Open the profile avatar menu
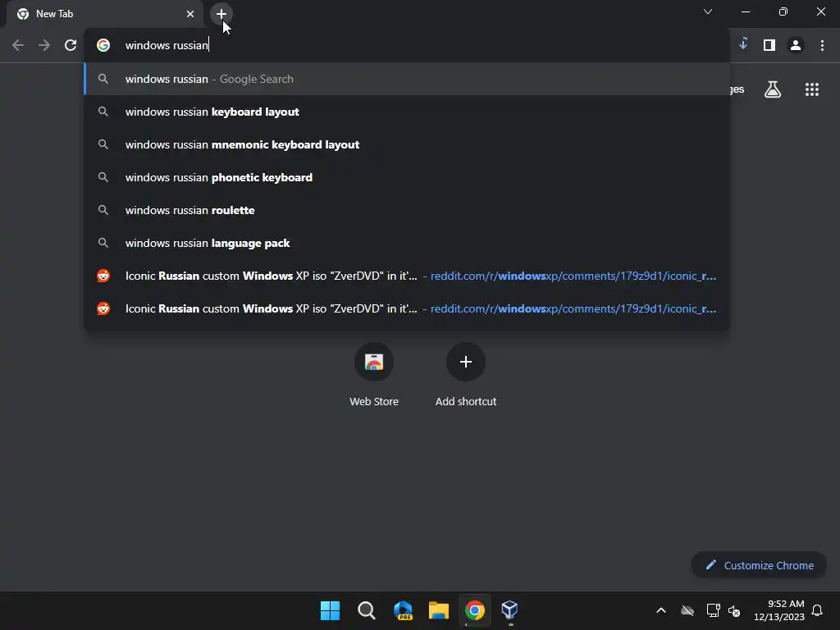Image resolution: width=840 pixels, height=630 pixels. 796,45
